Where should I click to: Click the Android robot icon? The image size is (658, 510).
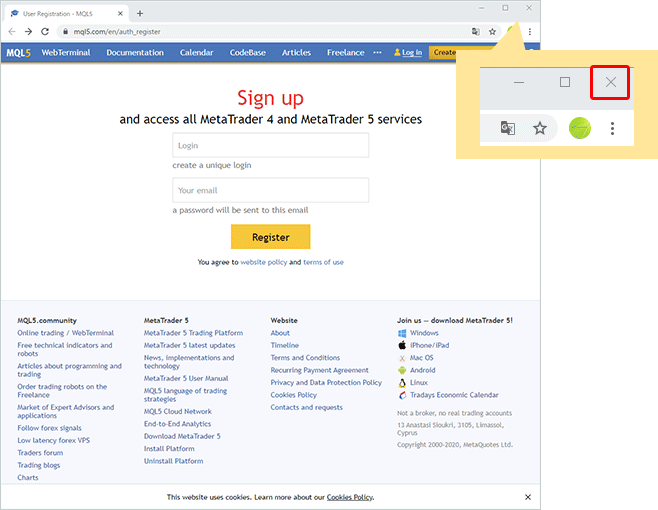[402, 370]
